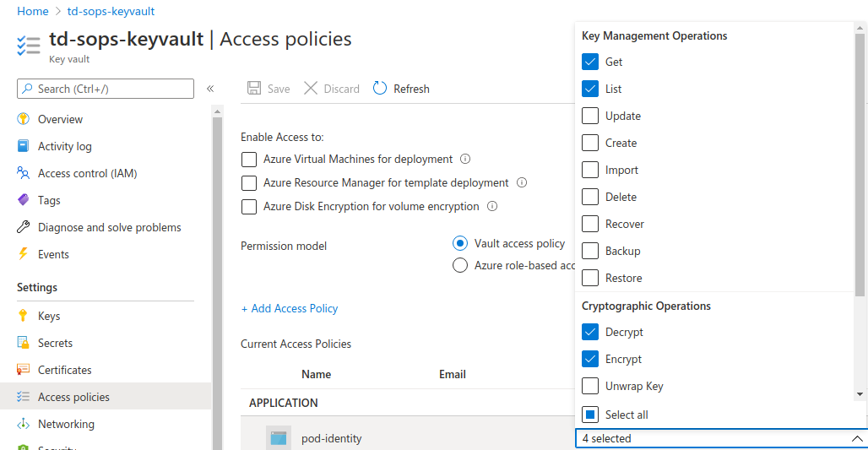This screenshot has height=450, width=868.
Task: Click the Diagnose and solve problems wrench icon
Action: [24, 227]
